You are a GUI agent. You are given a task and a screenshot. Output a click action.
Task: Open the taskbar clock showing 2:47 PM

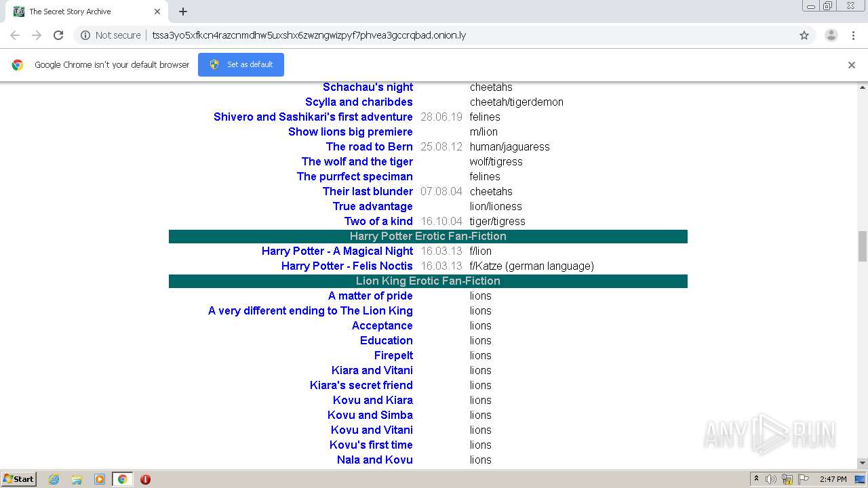(x=833, y=479)
